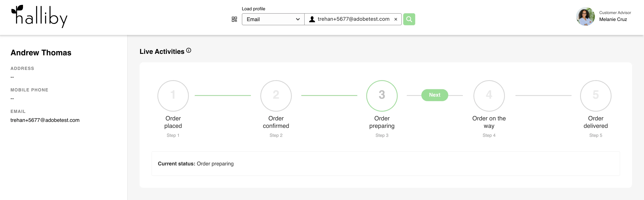Viewport: 644px width, 200px height.
Task: Click the Melanie Cruz advisor name
Action: pyautogui.click(x=613, y=19)
